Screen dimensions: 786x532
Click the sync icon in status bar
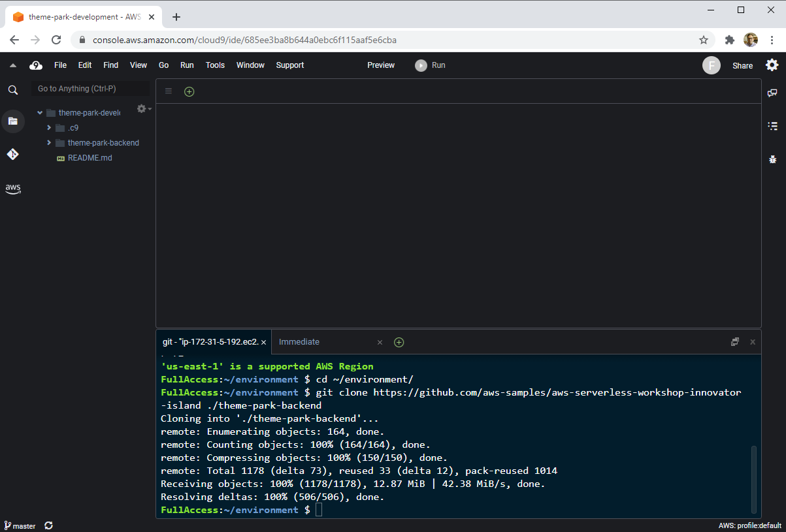click(48, 525)
